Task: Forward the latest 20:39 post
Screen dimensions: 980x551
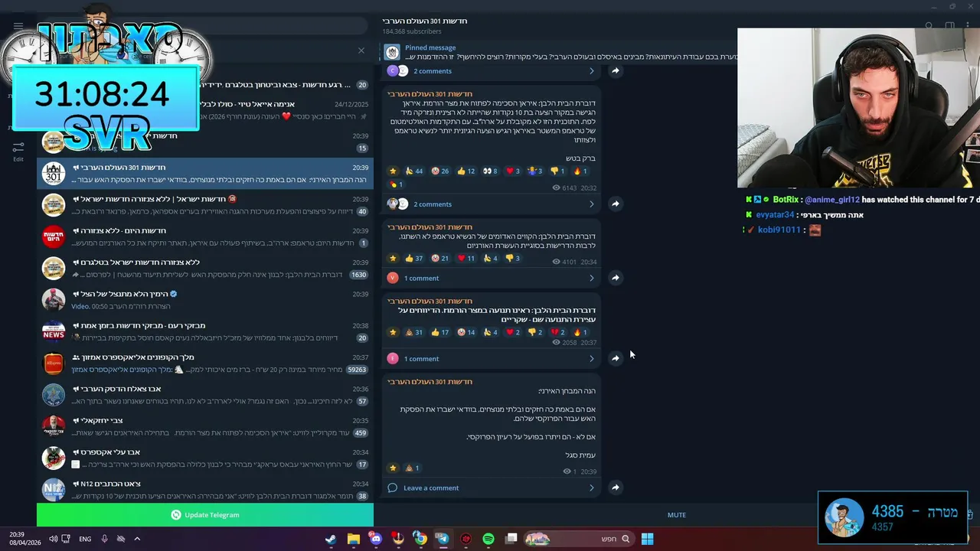Action: click(x=616, y=487)
